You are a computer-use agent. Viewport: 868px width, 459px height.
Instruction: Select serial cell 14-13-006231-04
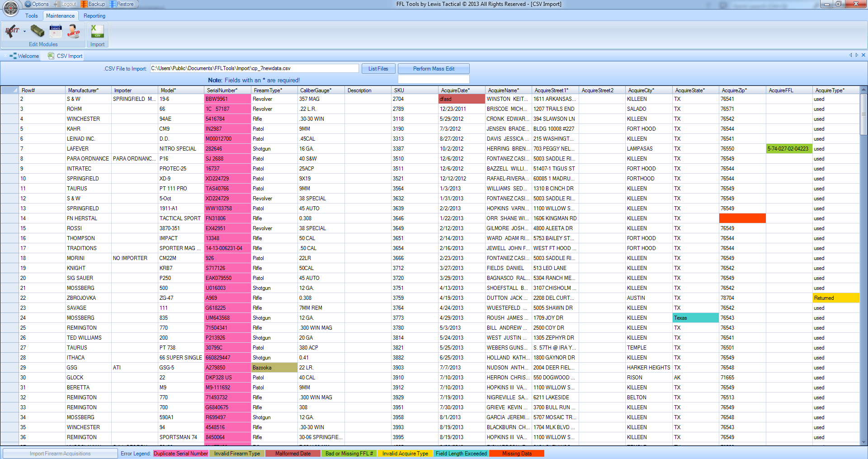click(227, 248)
